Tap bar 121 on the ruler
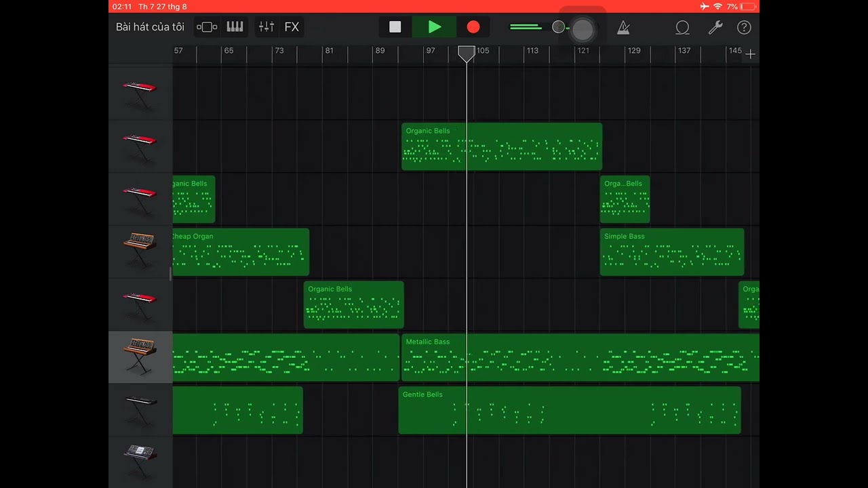The width and height of the screenshot is (868, 488). click(x=583, y=51)
